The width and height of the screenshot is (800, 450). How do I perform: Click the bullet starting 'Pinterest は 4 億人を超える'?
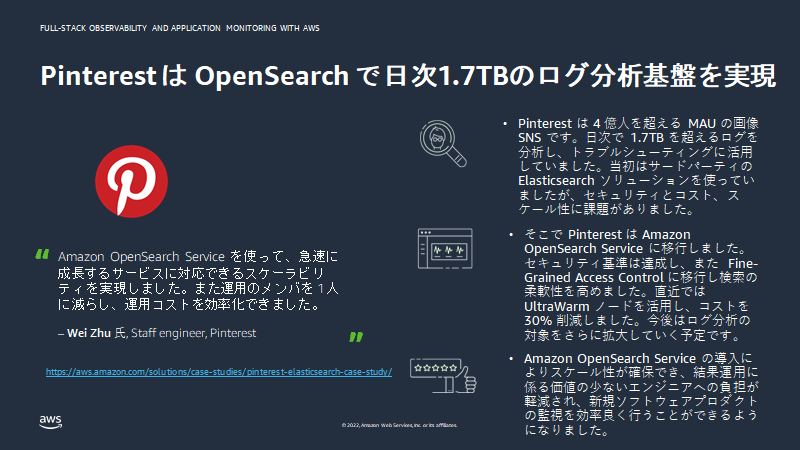638,166
